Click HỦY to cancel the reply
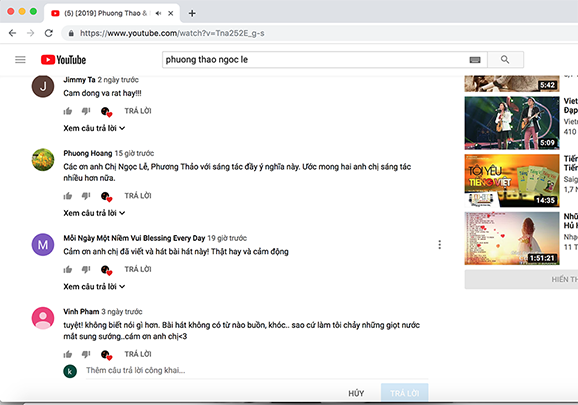Screen dimensions: 578x405 356,393
